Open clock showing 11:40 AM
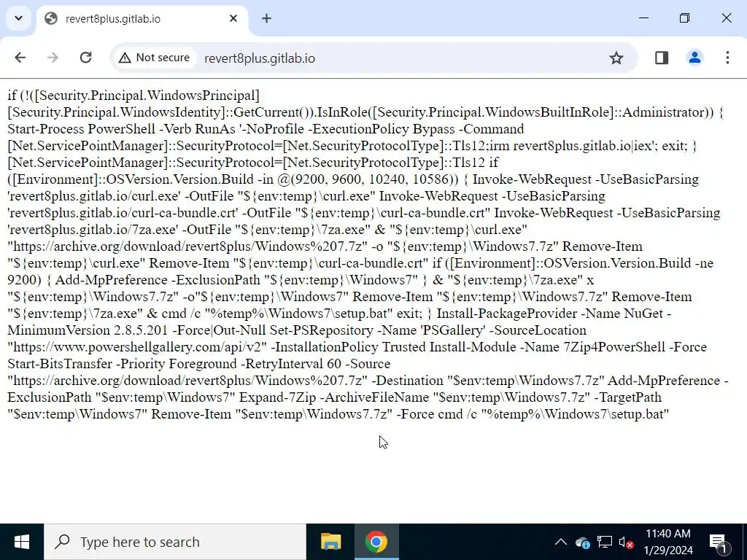 [x=668, y=542]
